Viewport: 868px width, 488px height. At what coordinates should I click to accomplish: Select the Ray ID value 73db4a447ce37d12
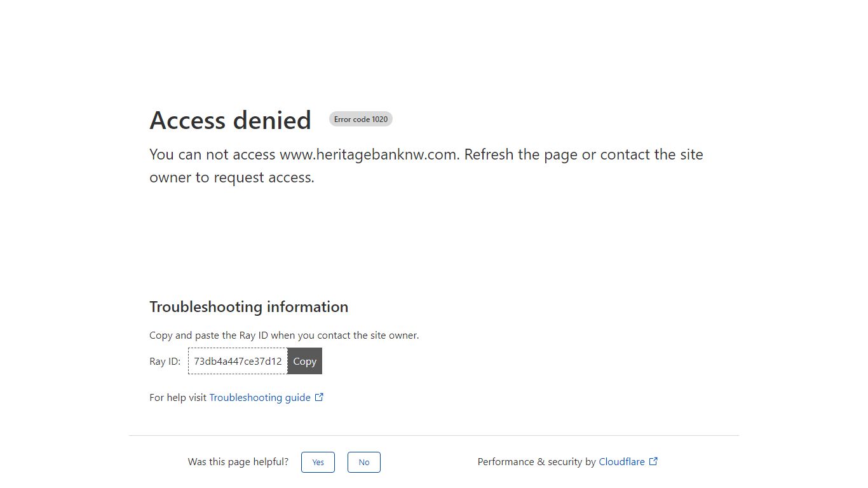pos(238,361)
